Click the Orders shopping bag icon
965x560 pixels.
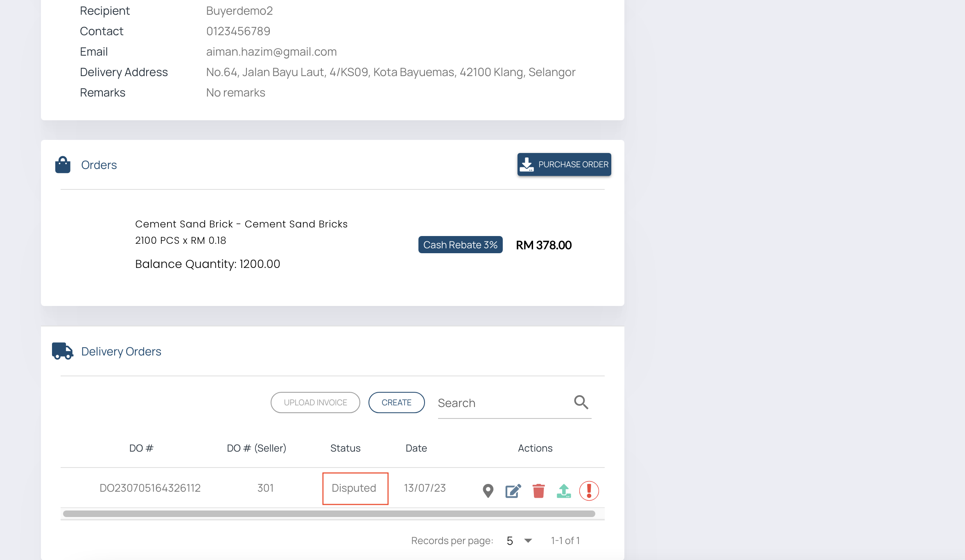point(63,165)
